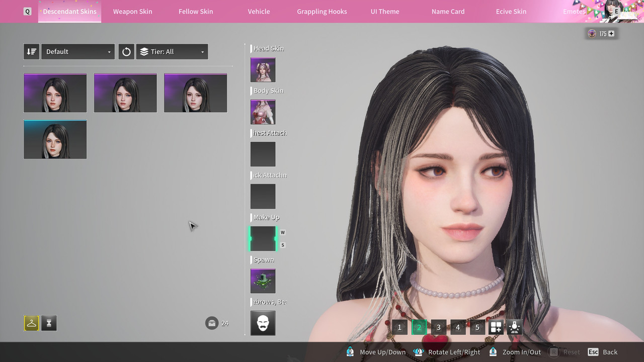Click the Esc Back button
644x362 pixels.
603,352
